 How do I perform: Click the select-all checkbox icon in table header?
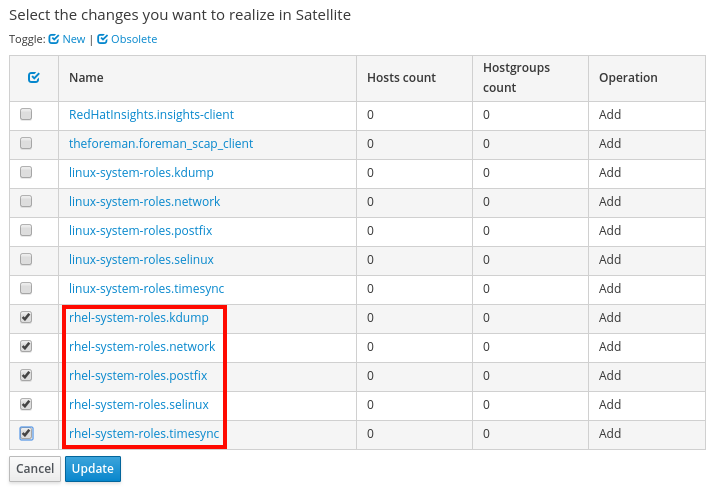pyautogui.click(x=33, y=78)
